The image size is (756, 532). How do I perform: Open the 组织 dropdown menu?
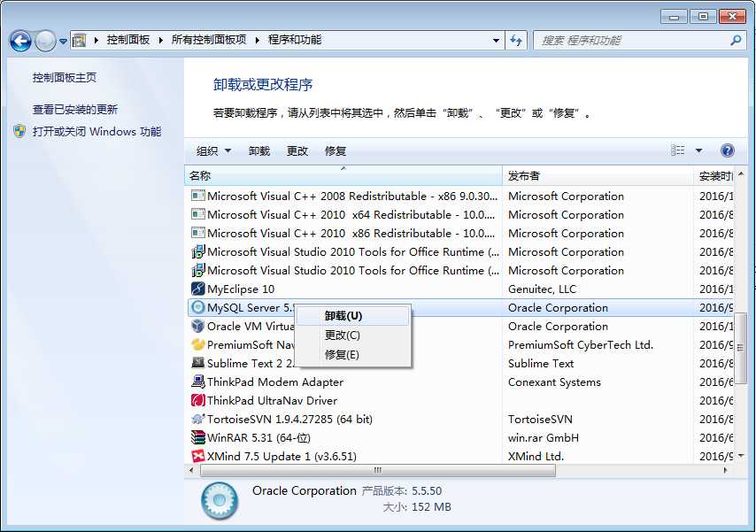[x=213, y=151]
